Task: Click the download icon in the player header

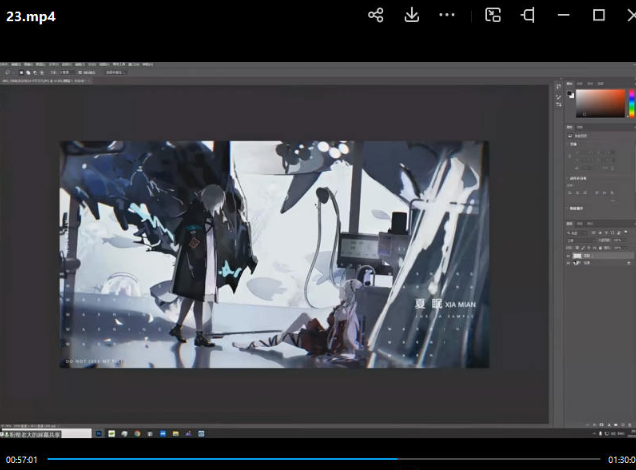Action: coord(411,15)
